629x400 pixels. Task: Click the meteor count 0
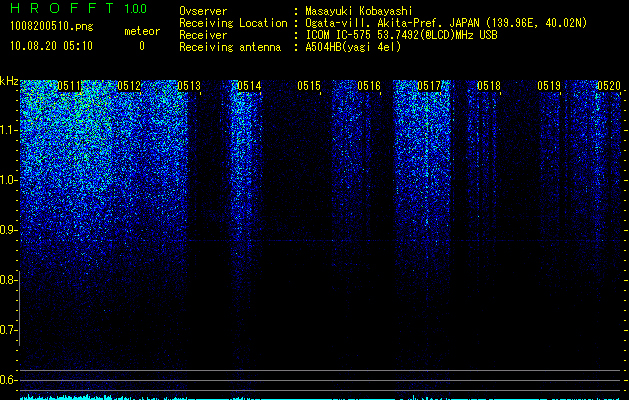pyautogui.click(x=142, y=46)
